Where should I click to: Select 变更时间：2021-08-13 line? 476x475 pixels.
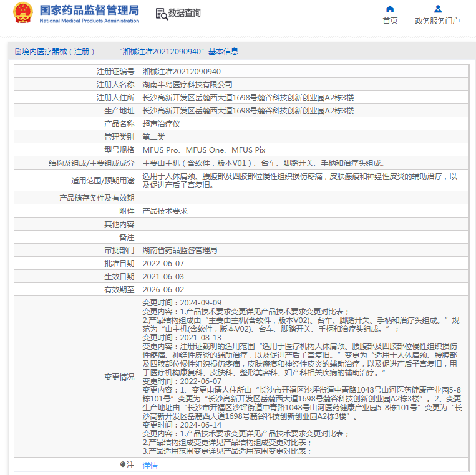[x=182, y=338]
